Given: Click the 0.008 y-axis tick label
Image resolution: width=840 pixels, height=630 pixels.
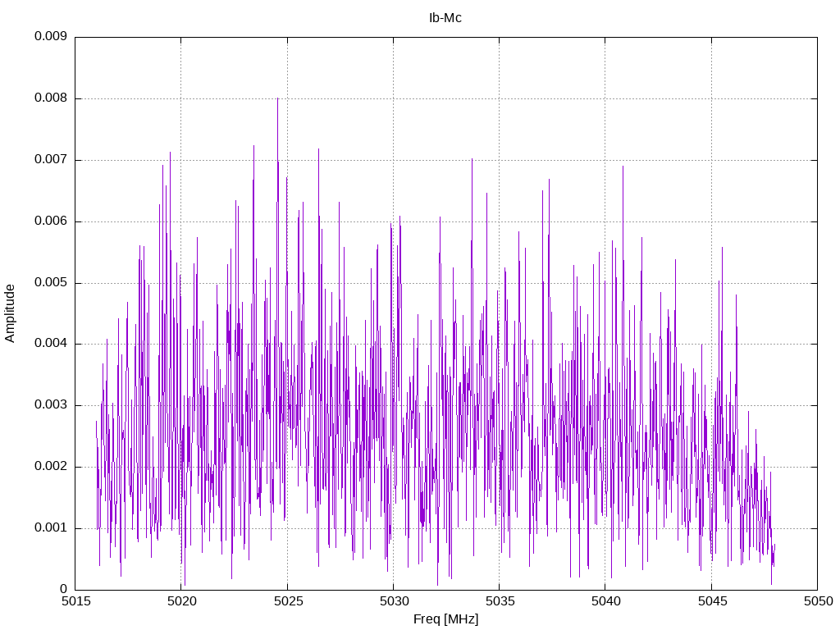Looking at the screenshot, I should click(51, 98).
